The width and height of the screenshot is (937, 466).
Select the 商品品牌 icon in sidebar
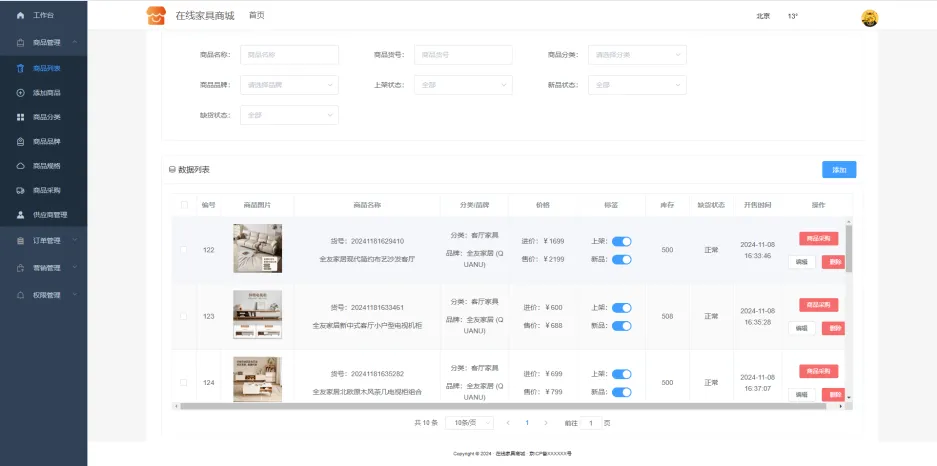21,142
